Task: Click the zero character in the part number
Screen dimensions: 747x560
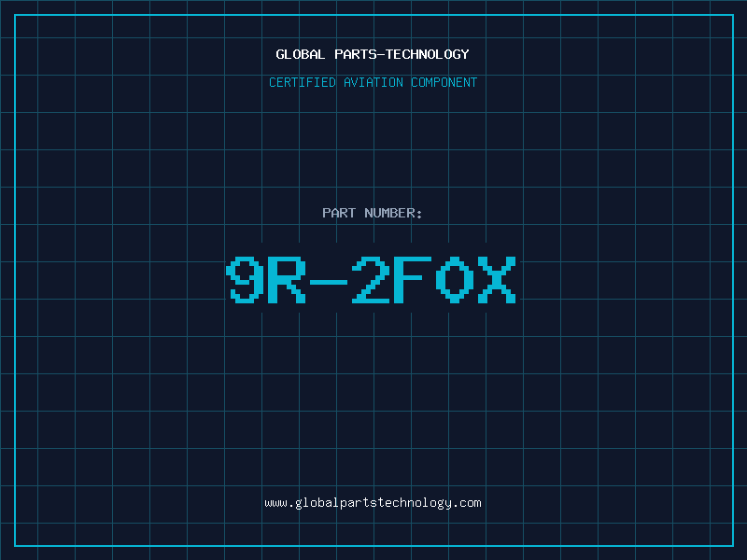Action: coord(455,280)
